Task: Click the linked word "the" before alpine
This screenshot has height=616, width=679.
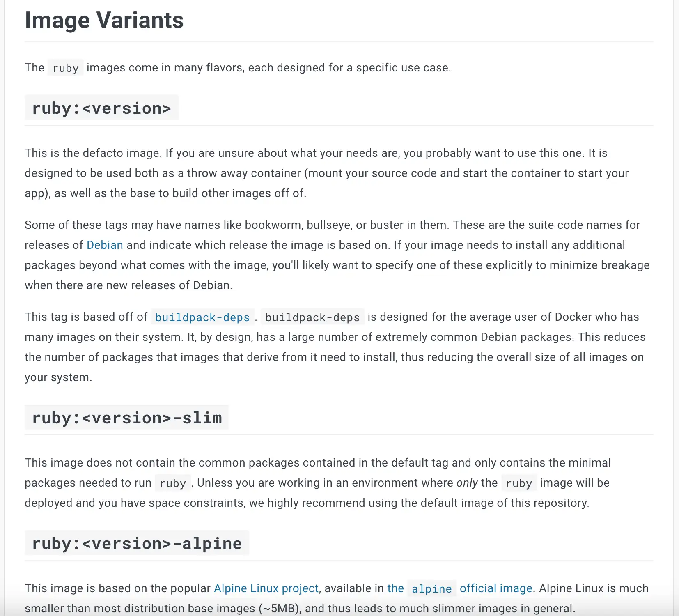Action: [x=395, y=588]
